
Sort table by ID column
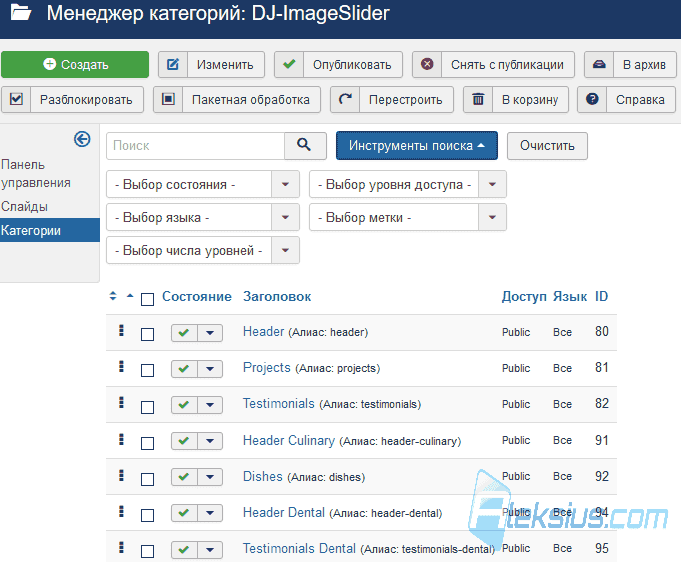[602, 297]
